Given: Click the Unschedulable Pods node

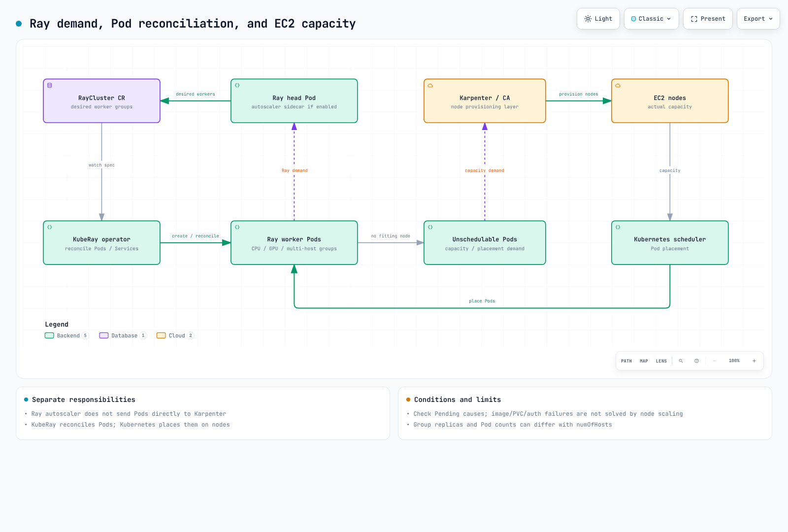Looking at the screenshot, I should pos(485,243).
